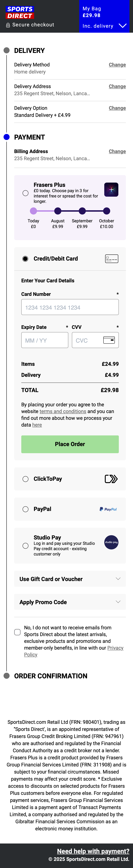Select PayPal as payment method
Screen dimensions: 133x868
(x=25, y=509)
